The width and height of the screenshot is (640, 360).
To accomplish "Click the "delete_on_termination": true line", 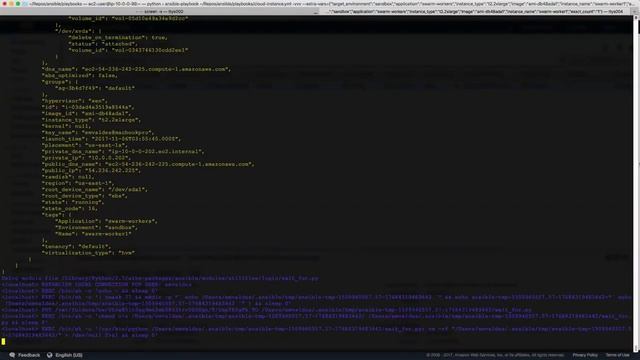I will 118,38.
